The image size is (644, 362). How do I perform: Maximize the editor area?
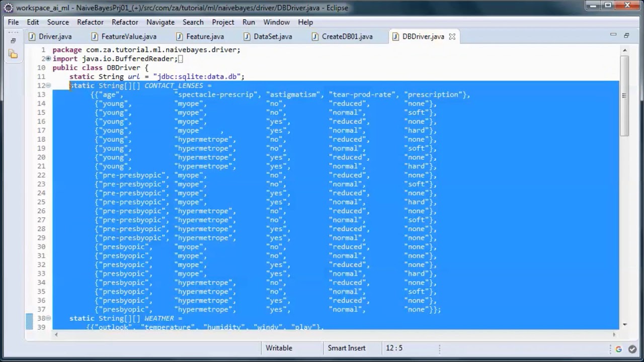[626, 35]
